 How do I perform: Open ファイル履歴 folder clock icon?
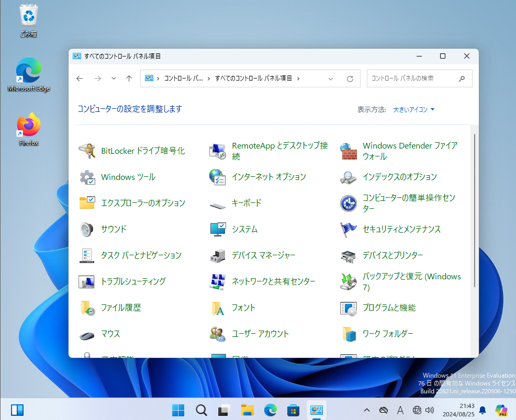[x=87, y=308]
